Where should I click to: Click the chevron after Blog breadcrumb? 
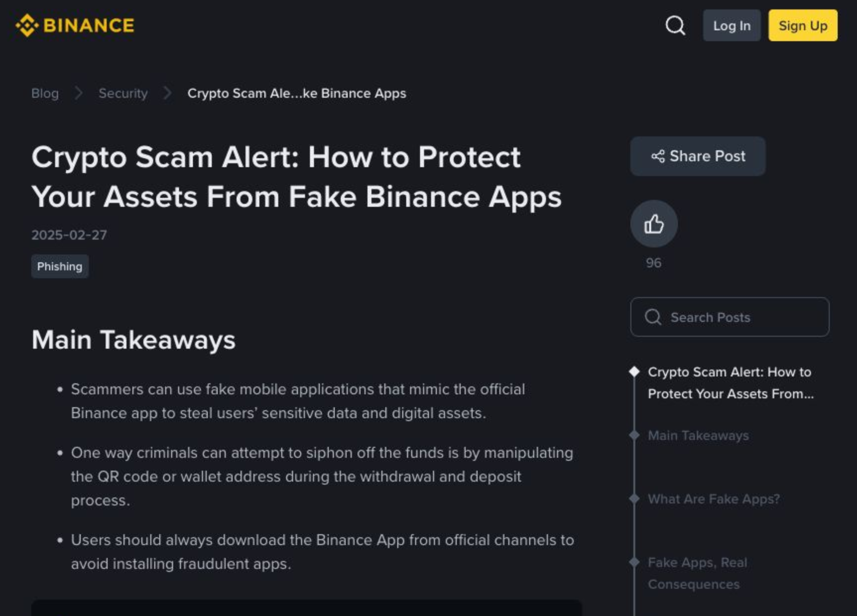(x=78, y=93)
